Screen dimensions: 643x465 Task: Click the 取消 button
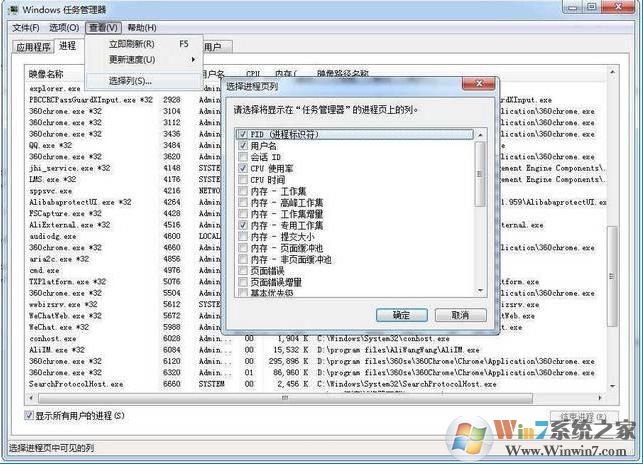click(x=461, y=315)
